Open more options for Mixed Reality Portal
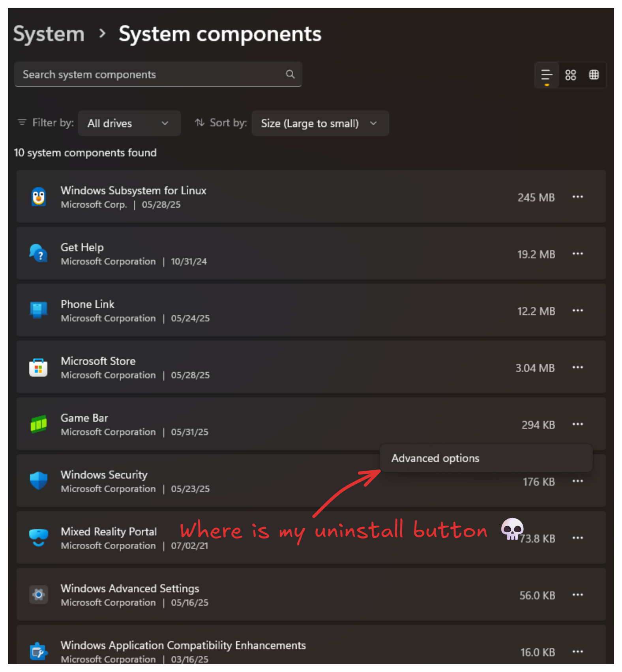The width and height of the screenshot is (622, 672). click(577, 538)
